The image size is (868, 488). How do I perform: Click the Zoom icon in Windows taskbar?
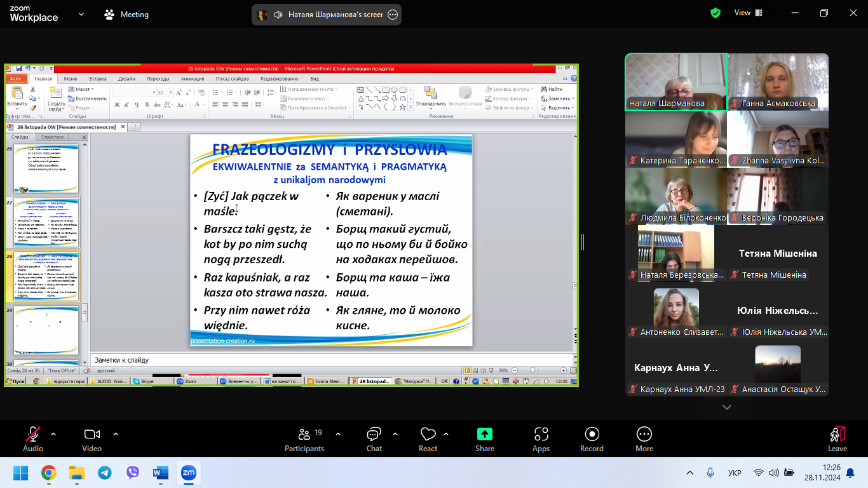(x=189, y=473)
